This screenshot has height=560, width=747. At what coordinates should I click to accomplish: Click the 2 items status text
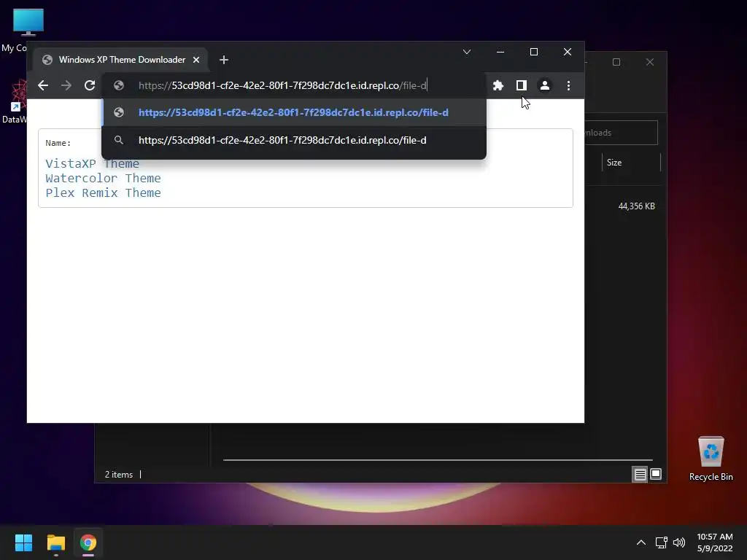click(119, 475)
